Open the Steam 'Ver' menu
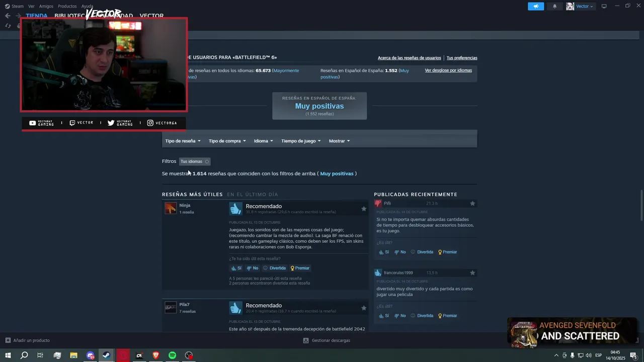 click(x=31, y=6)
